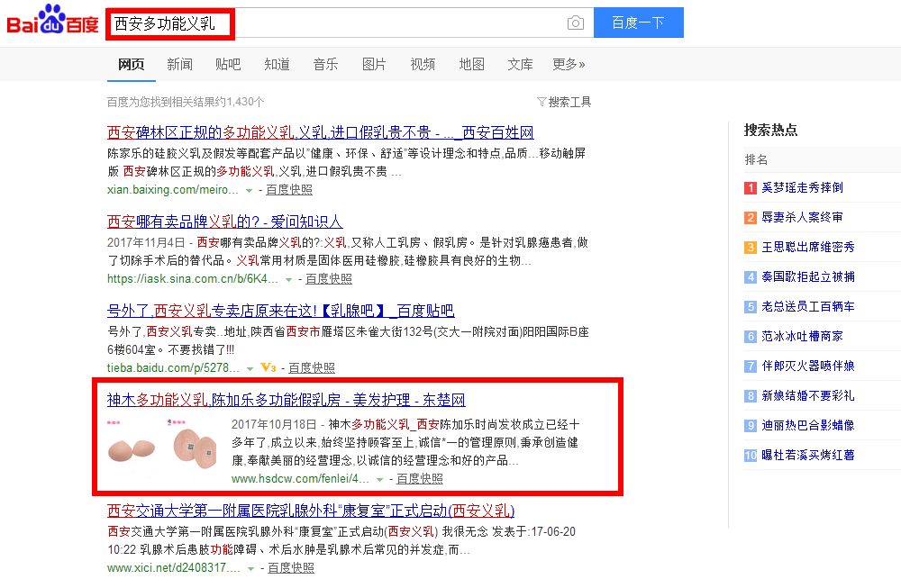The image size is (901, 588).
Task: Open hot topic 王思聪出席维密秀
Action: (x=808, y=248)
